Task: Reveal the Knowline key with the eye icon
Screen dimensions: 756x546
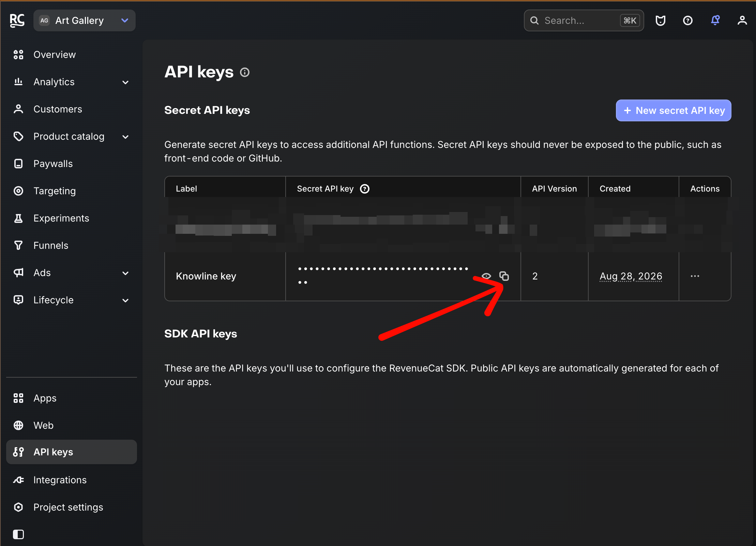Action: coord(486,276)
